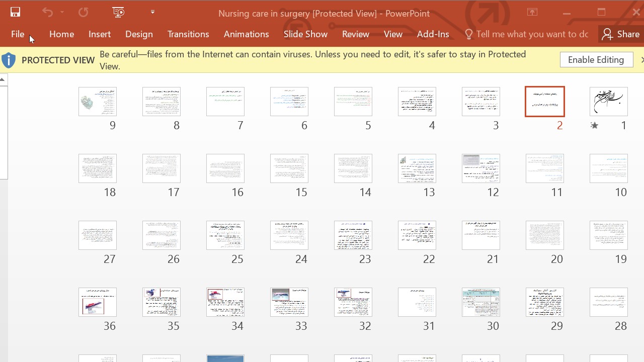Open the File tab
Image resolution: width=644 pixels, height=362 pixels.
tap(18, 34)
